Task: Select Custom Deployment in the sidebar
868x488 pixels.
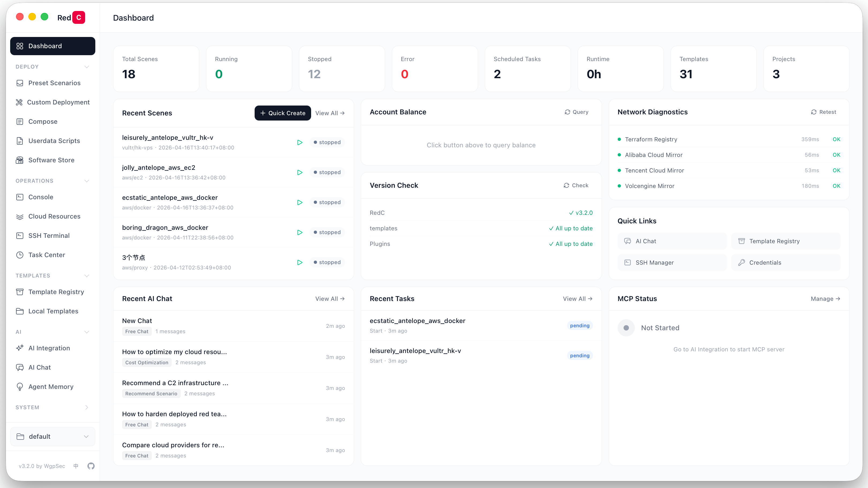Action: (x=59, y=102)
